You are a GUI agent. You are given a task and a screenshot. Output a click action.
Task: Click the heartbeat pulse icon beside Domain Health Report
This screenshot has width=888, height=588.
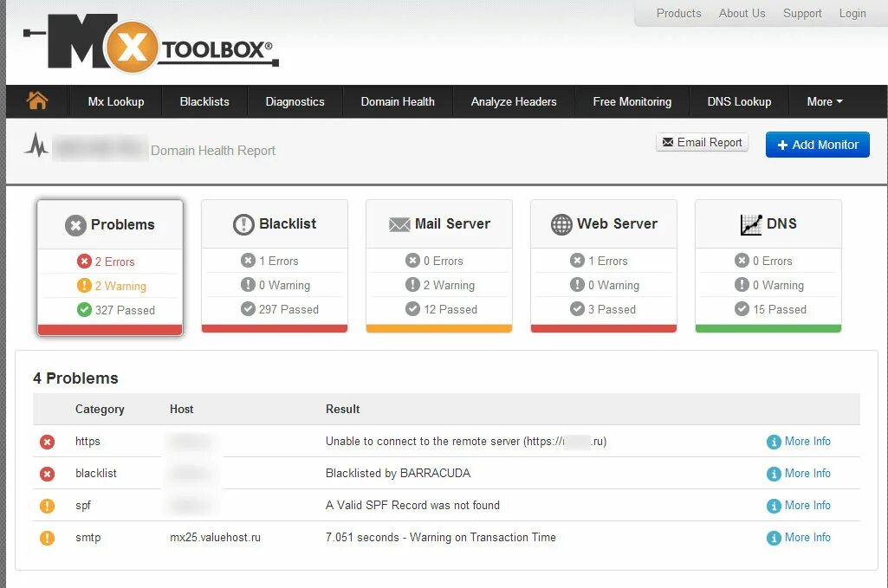(36, 145)
